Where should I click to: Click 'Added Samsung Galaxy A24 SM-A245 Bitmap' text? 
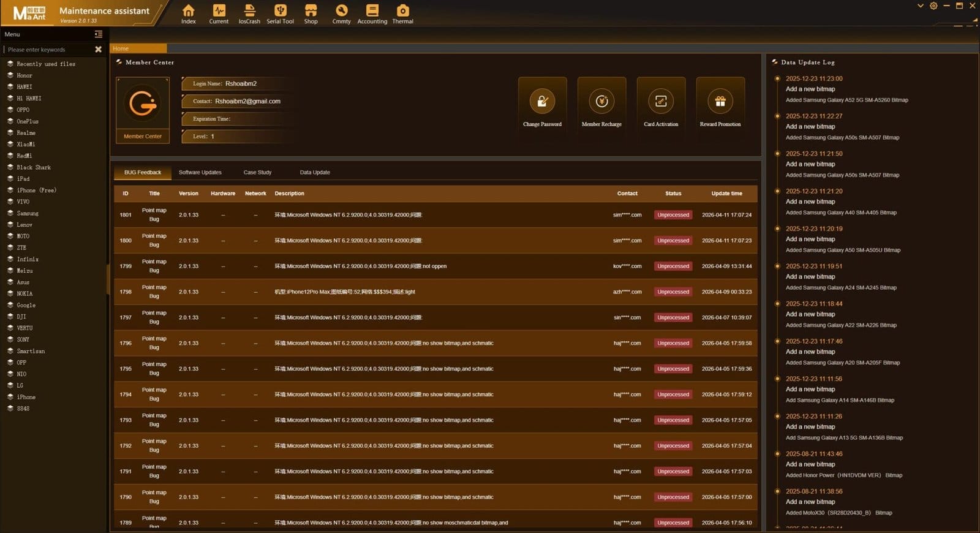(841, 288)
